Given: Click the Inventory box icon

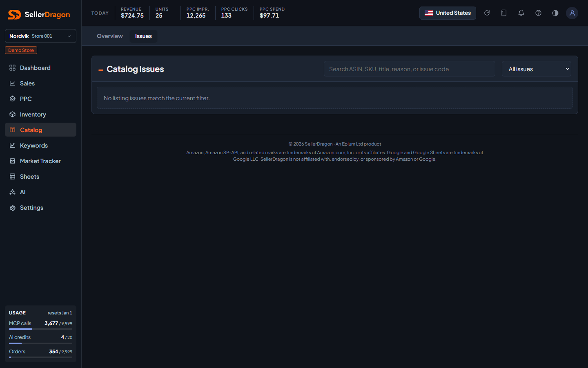Looking at the screenshot, I should coord(13,114).
